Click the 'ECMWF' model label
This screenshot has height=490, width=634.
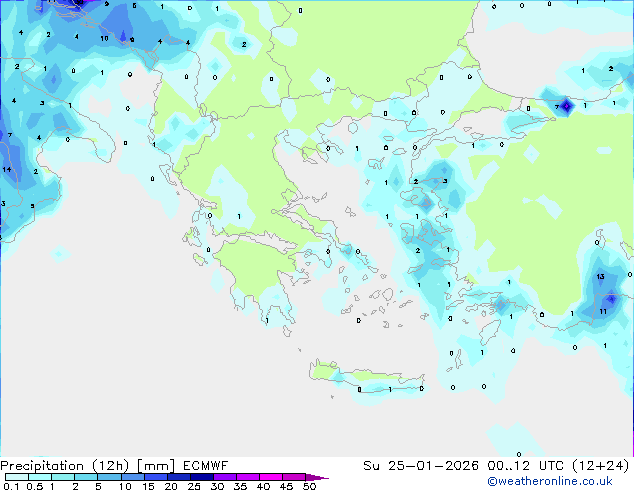click(x=205, y=466)
